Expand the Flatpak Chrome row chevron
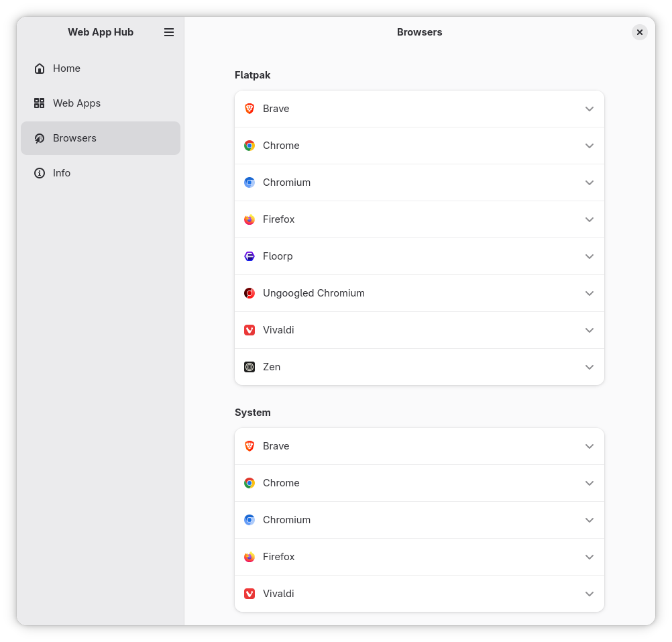The width and height of the screenshot is (672, 642). (x=590, y=146)
